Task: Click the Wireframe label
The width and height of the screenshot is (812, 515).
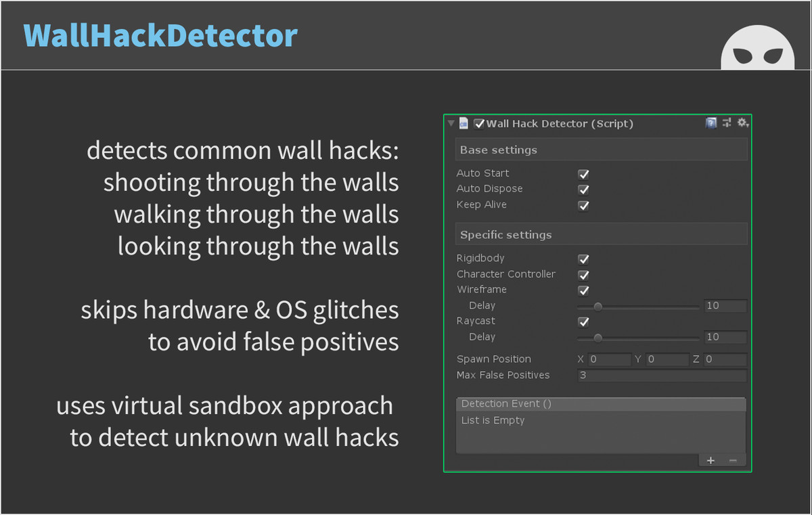Action: [x=481, y=290]
